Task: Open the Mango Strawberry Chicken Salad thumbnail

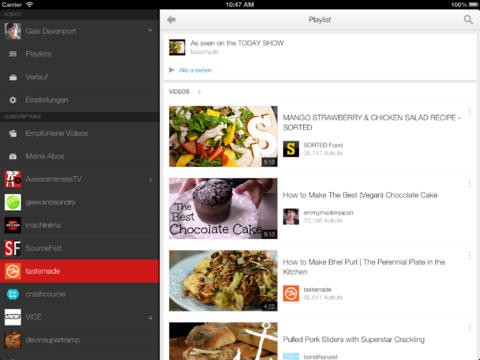Action: tap(223, 136)
